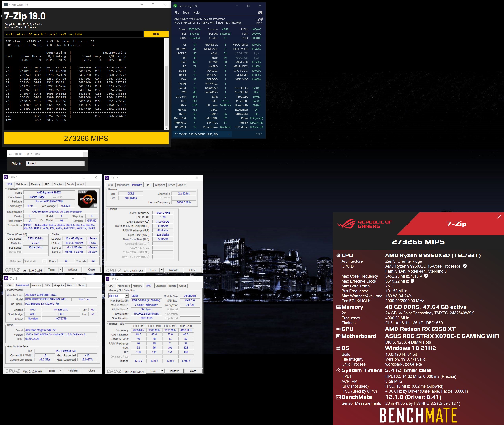Open the Tools menu in ZenTimings

[x=186, y=13]
